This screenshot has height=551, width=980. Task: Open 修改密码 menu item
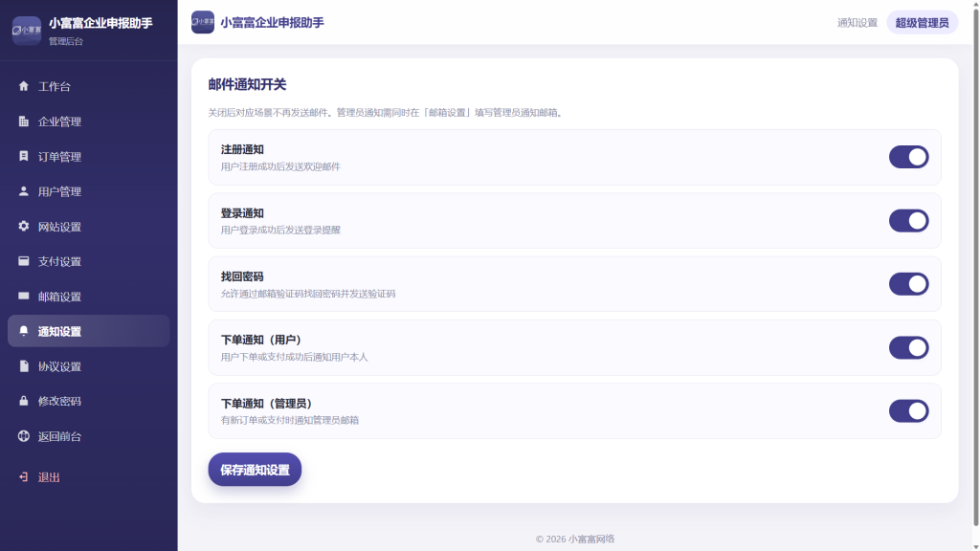click(x=89, y=401)
